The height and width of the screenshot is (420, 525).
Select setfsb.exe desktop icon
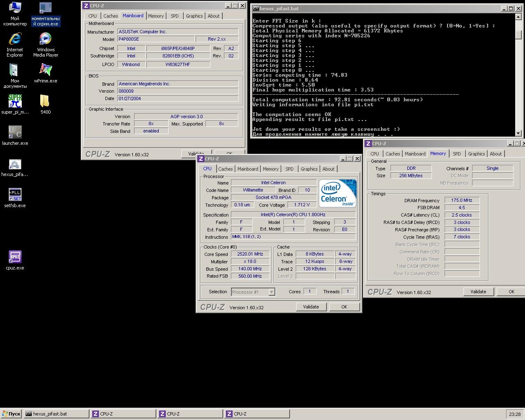click(15, 198)
